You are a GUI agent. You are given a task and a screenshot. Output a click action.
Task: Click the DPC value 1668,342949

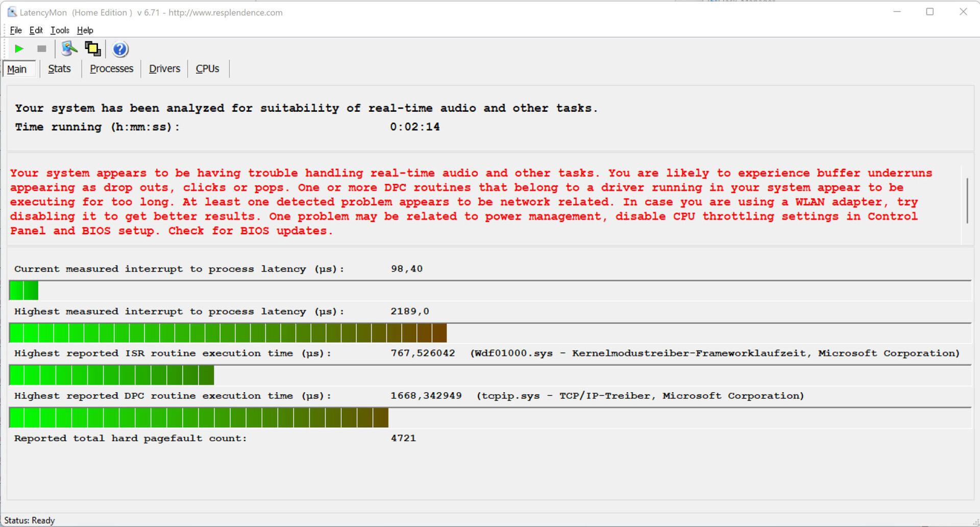[426, 395]
